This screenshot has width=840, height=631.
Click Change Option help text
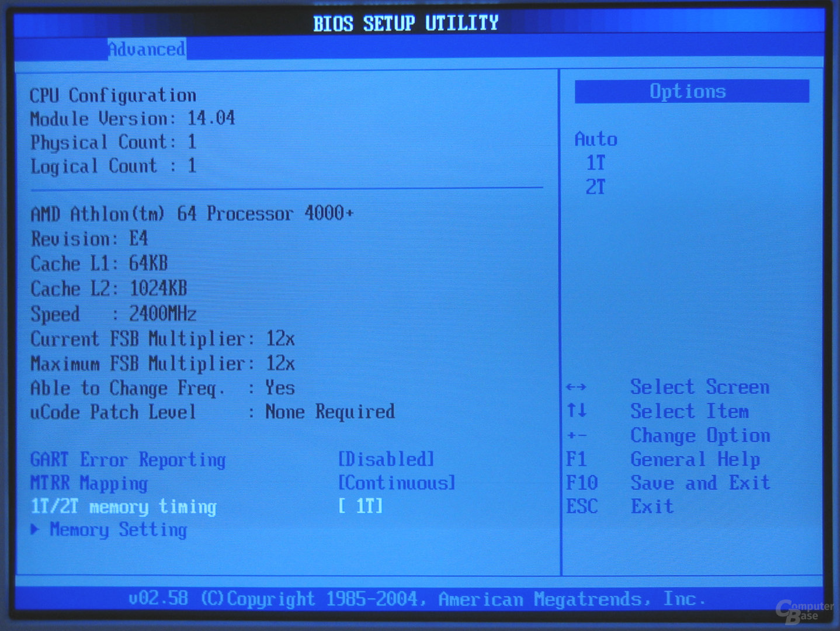coord(700,436)
